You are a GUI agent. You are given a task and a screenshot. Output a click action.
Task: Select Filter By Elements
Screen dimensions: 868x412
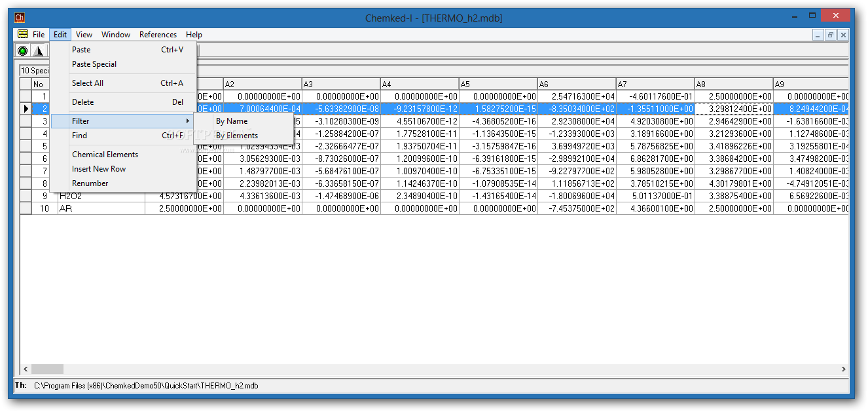[244, 136]
